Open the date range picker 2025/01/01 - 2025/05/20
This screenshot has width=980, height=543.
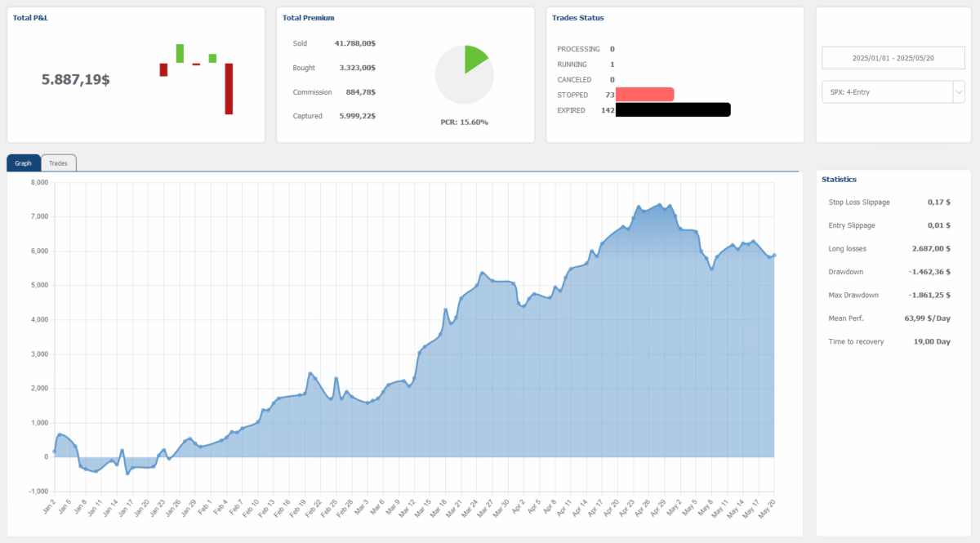pyautogui.click(x=893, y=57)
